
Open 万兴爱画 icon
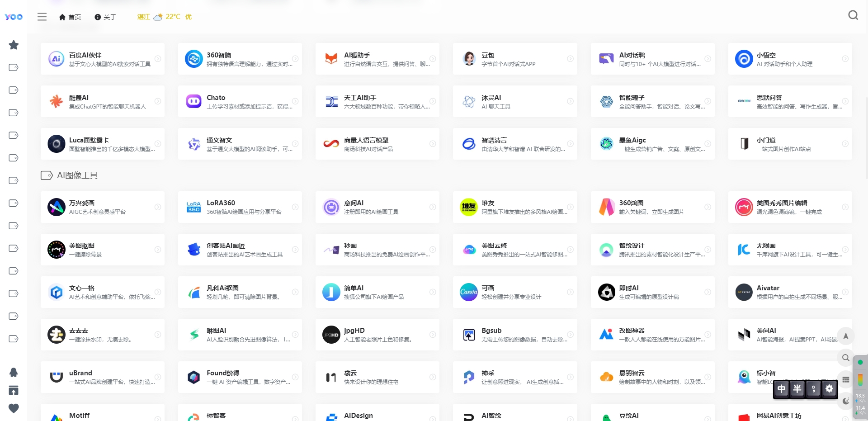[x=57, y=207]
